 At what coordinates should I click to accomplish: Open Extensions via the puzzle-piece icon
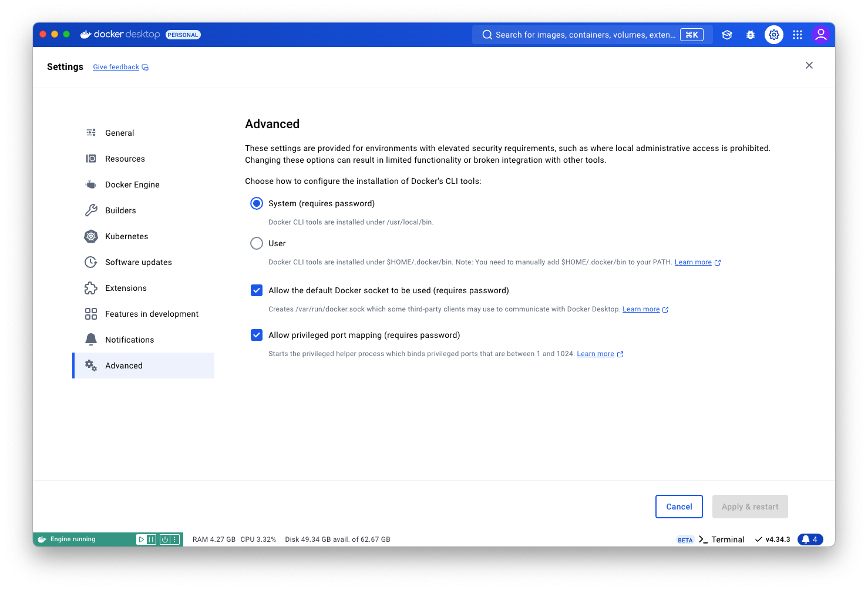click(x=91, y=288)
